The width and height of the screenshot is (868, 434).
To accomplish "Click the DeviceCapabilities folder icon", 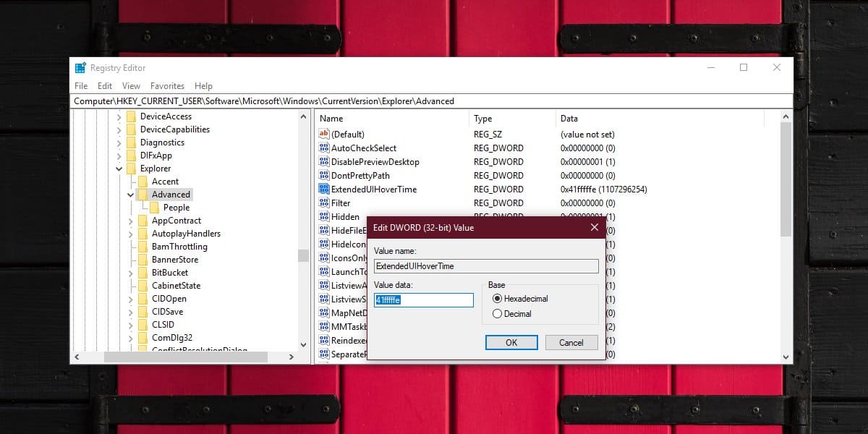I will (x=131, y=129).
